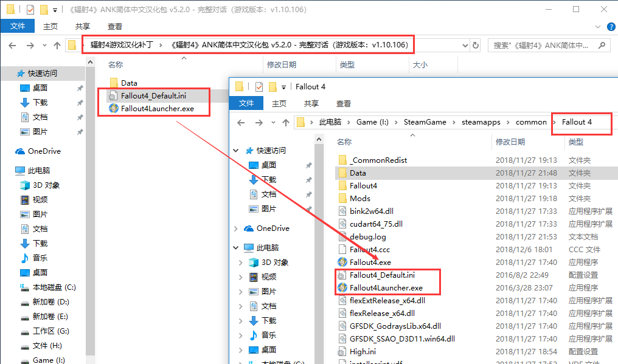The height and width of the screenshot is (364, 618).
Task: Open the 文件 tab in the Fallout 4 window
Action: tap(246, 103)
